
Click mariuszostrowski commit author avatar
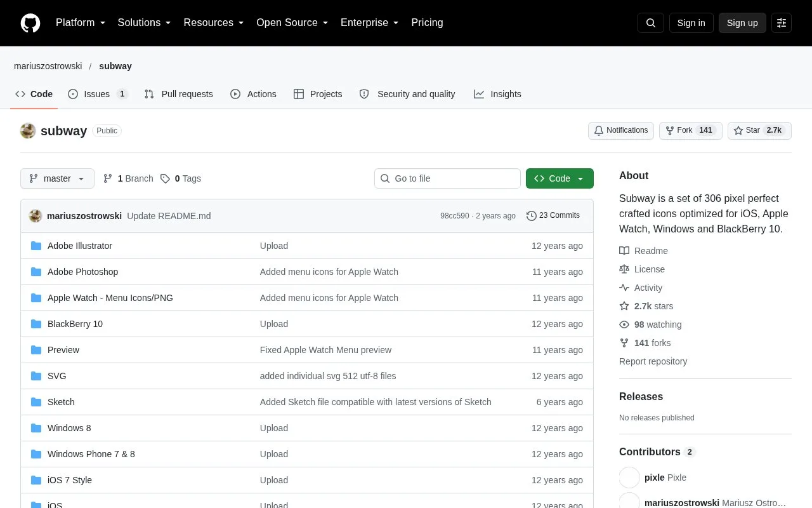[x=36, y=216]
